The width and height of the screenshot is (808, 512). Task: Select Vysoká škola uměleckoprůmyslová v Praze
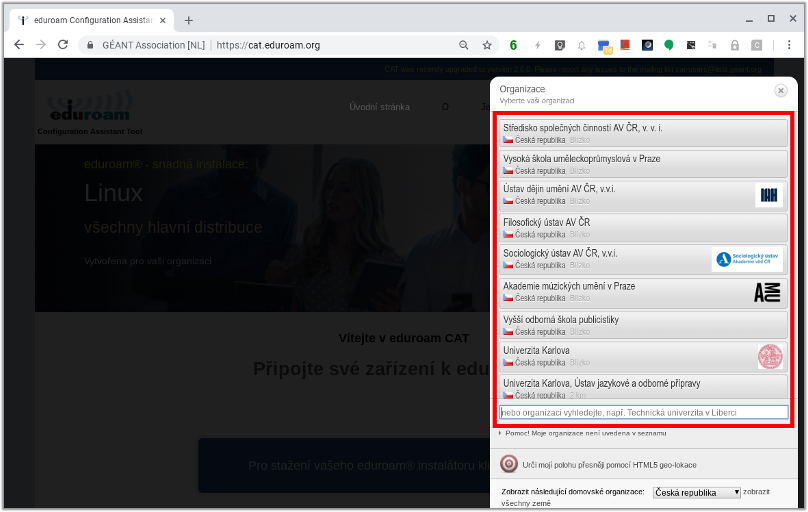(643, 164)
